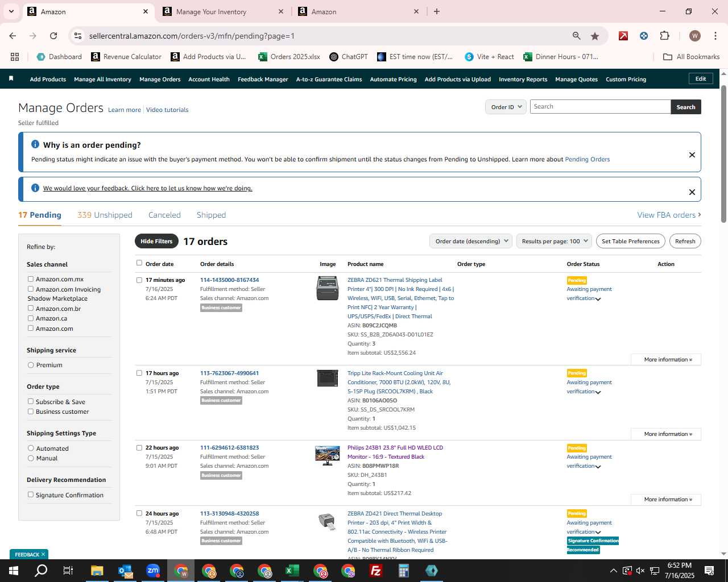This screenshot has width=728, height=582.
Task: Open FileZilla from the taskbar
Action: [376, 571]
